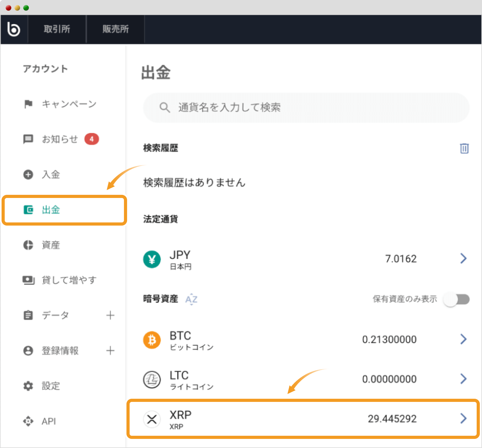The image size is (482, 448).
Task: Open キャンペーン menu item
Action: click(x=69, y=104)
